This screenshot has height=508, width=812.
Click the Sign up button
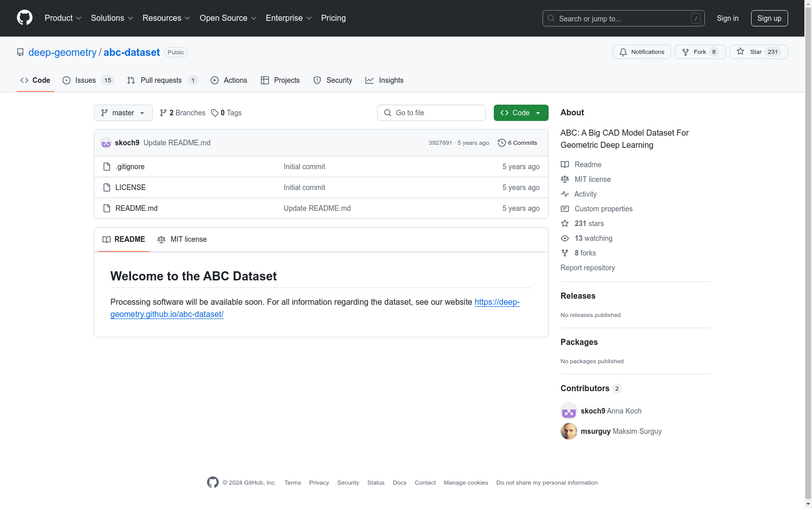[769, 18]
